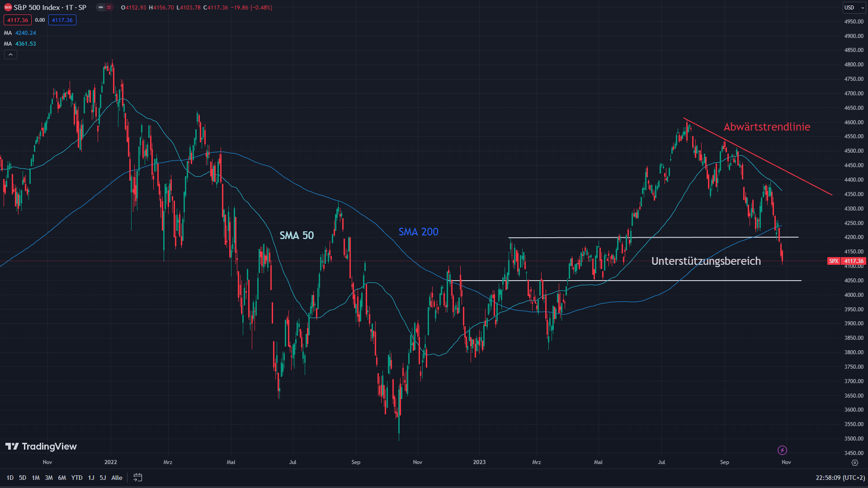Click the red sell price 4117.36 box
This screenshot has width=868, height=488.
(18, 20)
